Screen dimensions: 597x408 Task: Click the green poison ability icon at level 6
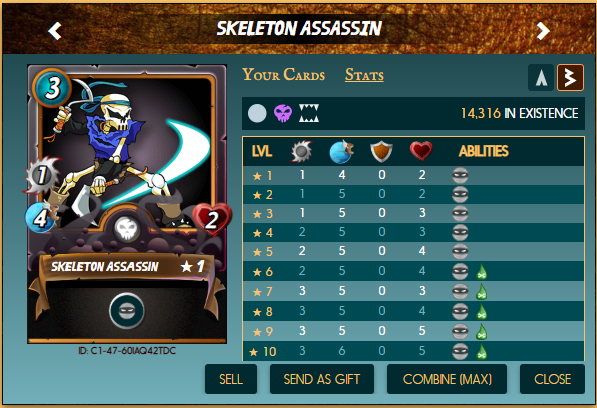click(482, 272)
